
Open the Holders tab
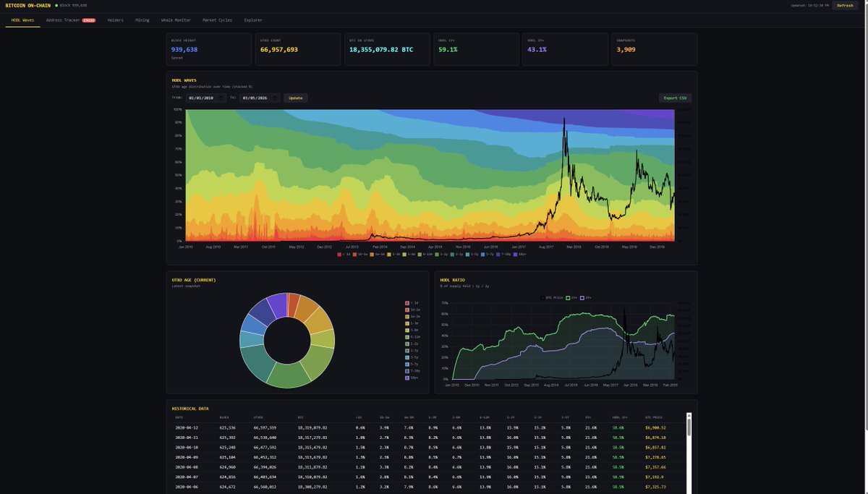[x=116, y=20]
